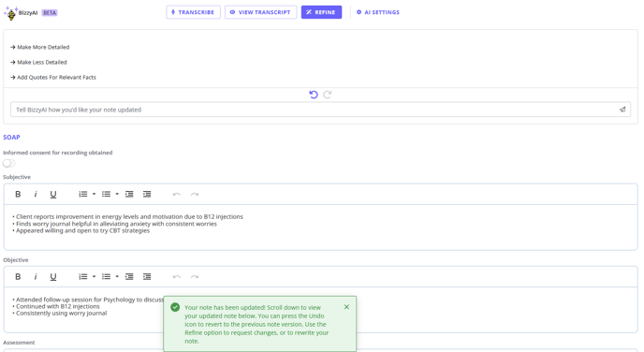Click the Subjective field label

(17, 177)
